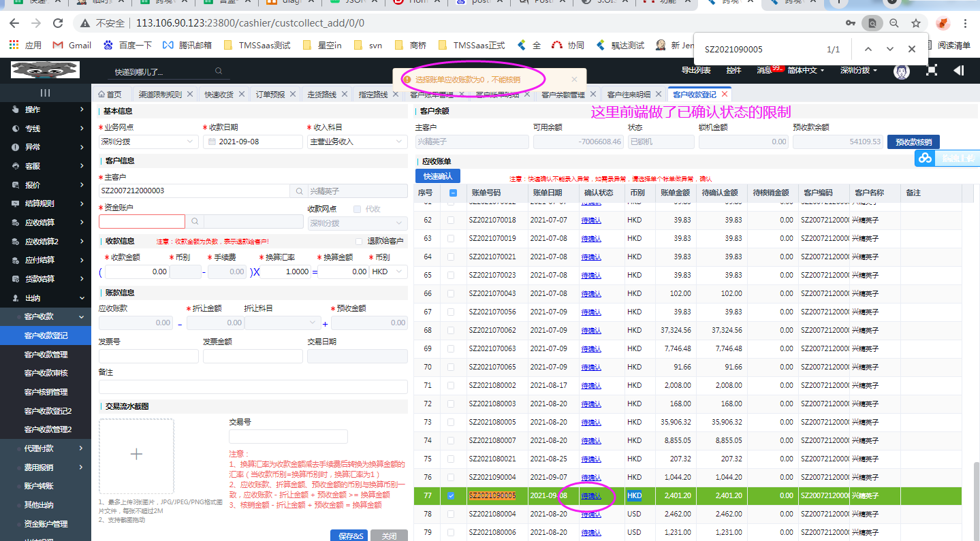Open 客户收款管理 in the sidebar
Viewport: 980px width, 541px height.
pos(46,354)
